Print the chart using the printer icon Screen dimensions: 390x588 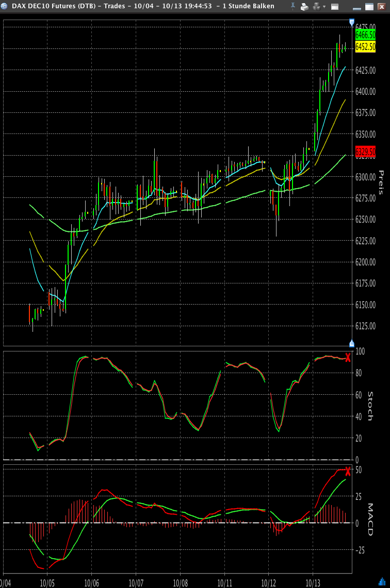tap(304, 6)
